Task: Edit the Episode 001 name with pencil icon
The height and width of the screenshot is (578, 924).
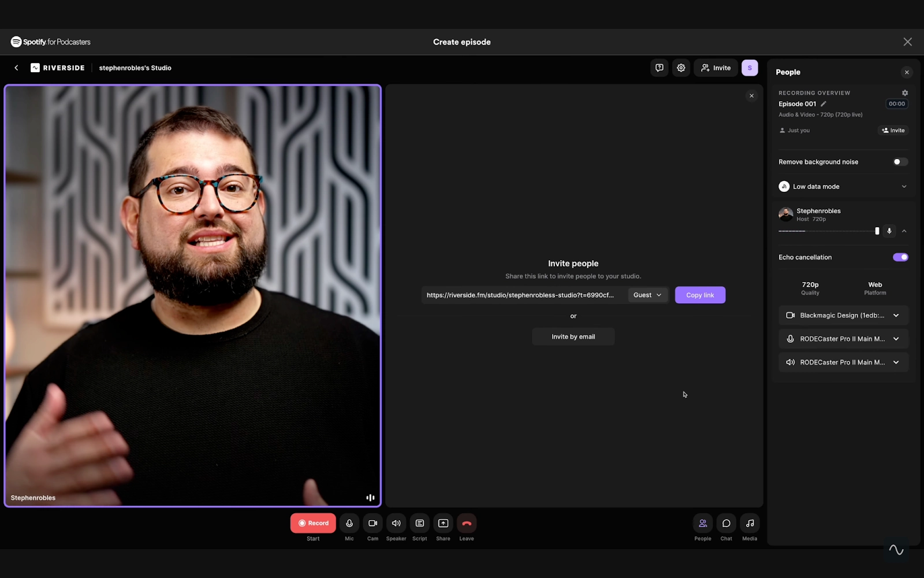Action: tap(822, 103)
